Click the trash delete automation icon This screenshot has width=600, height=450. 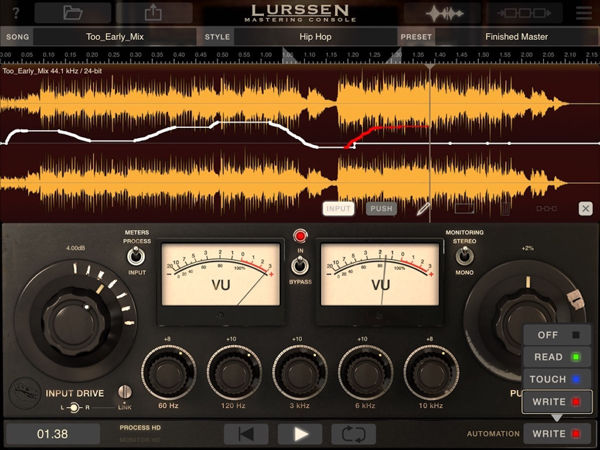505,209
